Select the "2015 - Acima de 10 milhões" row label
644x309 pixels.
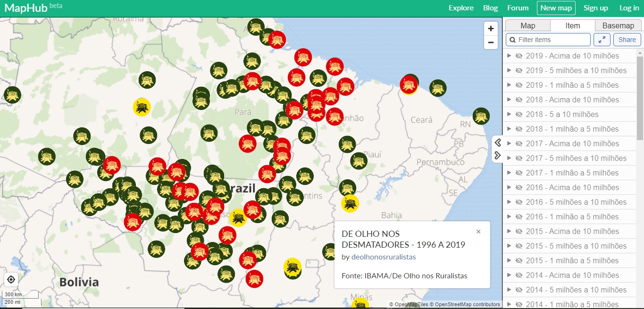click(572, 231)
